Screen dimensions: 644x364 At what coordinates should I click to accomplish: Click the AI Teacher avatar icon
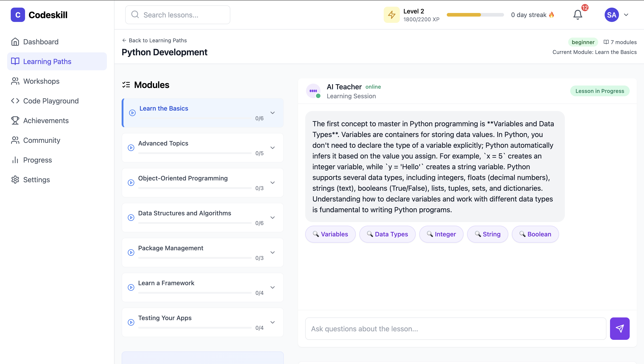pyautogui.click(x=313, y=91)
